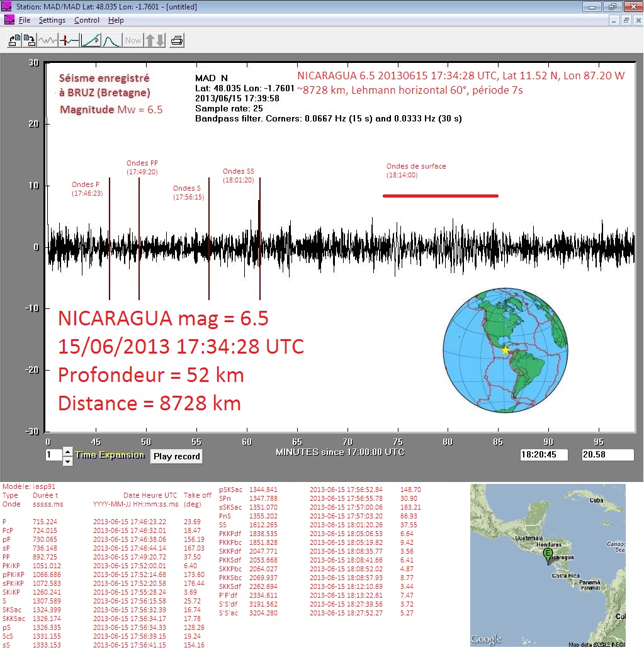
Task: Select the red phase pick marker tool
Action: tap(69, 40)
